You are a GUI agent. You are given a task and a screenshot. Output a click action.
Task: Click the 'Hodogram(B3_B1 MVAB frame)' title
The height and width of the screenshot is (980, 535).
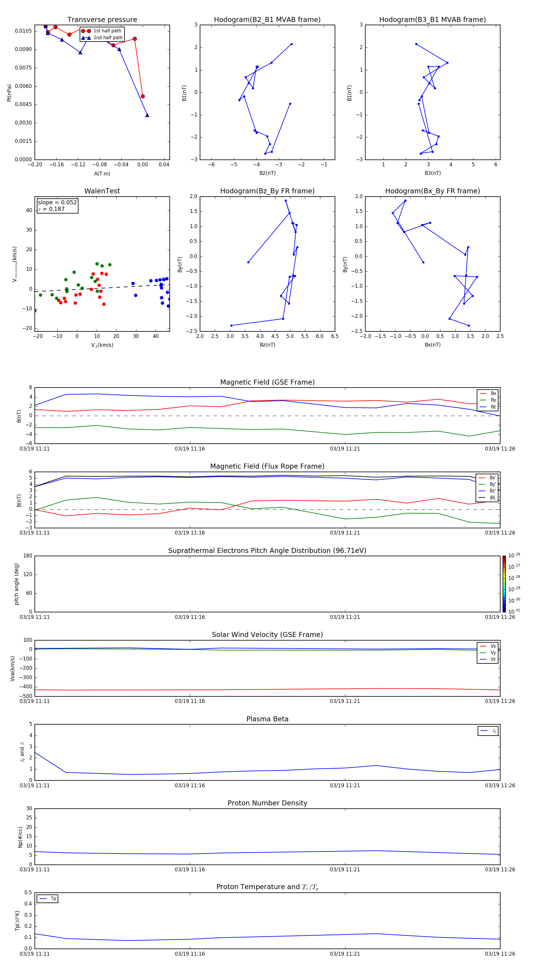click(x=432, y=20)
